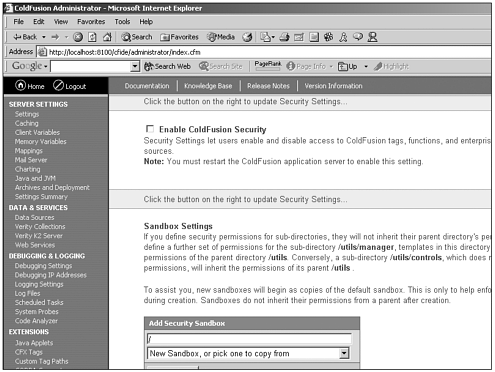Click the last toolbar icon with person
Image resolution: width=495 pixels, height=372 pixels.
click(372, 37)
